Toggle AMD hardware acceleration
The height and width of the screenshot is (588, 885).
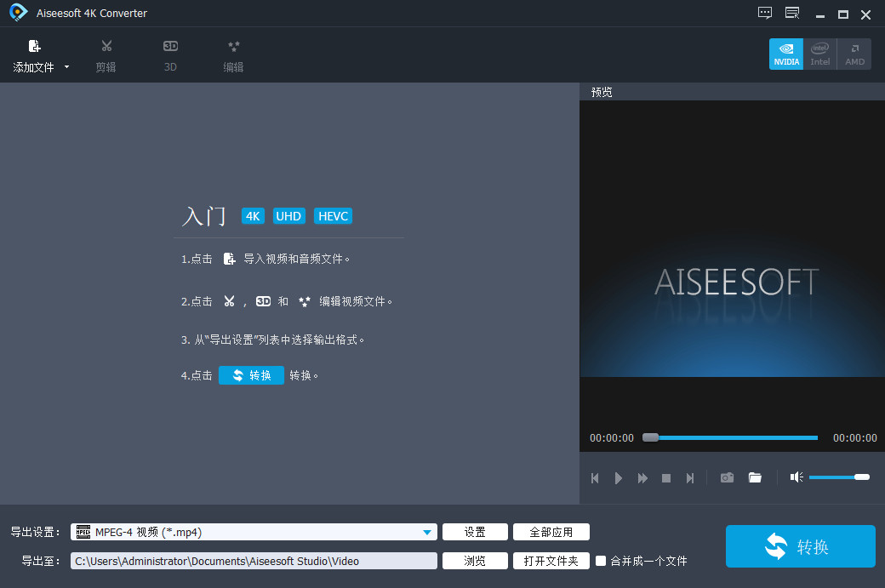pyautogui.click(x=854, y=54)
